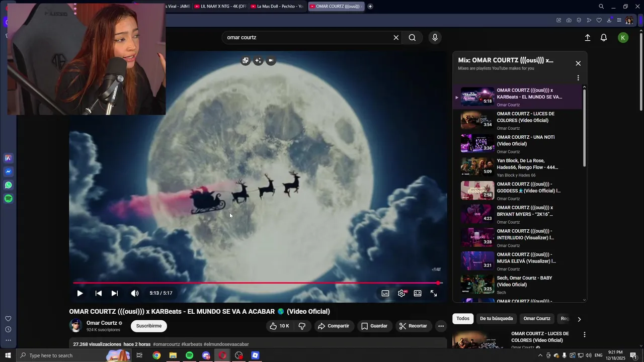Select the Yan Block 444 playlist entry
This screenshot has height=362, width=644.
click(x=517, y=167)
